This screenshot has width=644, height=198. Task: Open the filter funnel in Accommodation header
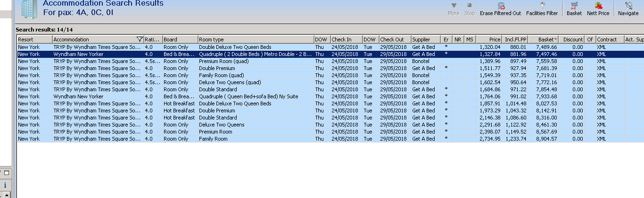[140, 40]
